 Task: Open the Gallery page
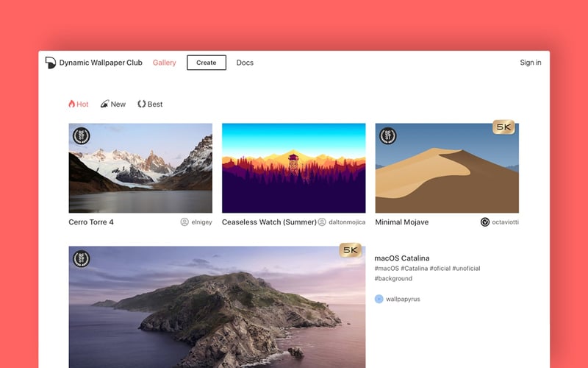[x=164, y=63]
